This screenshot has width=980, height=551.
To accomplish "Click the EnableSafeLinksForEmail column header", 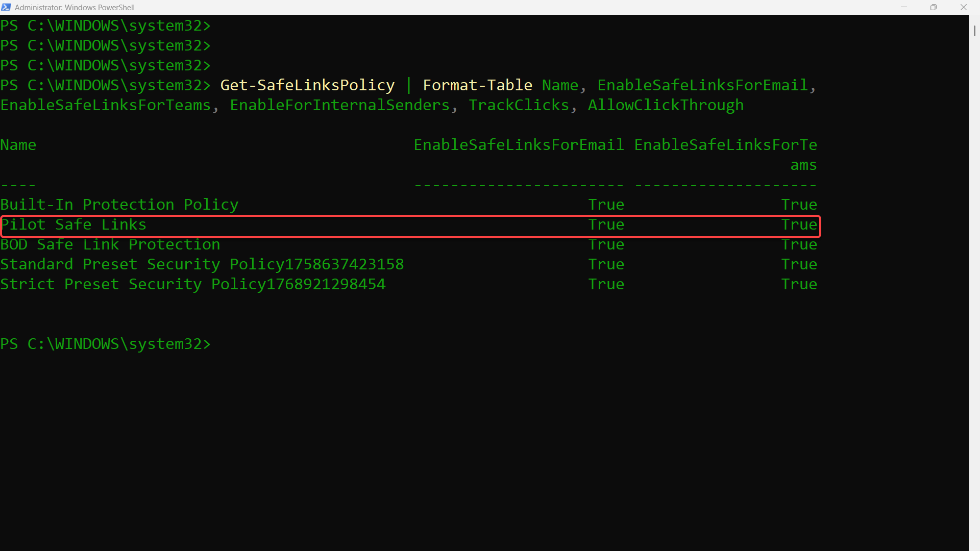I will coord(519,145).
